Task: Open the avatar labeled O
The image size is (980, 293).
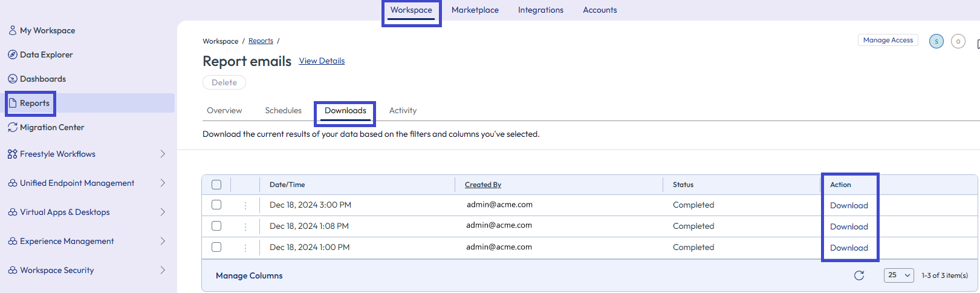Action: [x=958, y=41]
